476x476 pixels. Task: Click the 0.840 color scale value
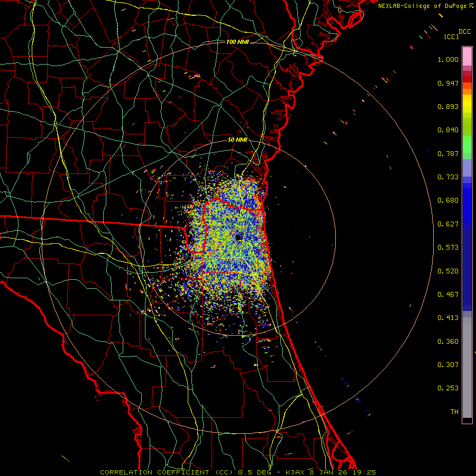click(x=448, y=130)
